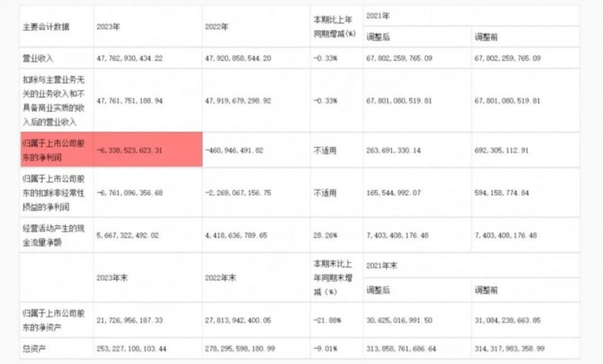Click the 不适用 cell in net profit row
This screenshot has width=603, height=364.
[x=325, y=150]
